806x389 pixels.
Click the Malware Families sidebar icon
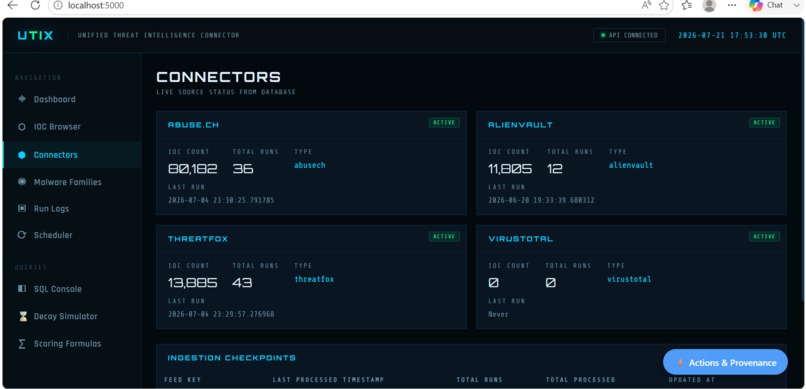click(x=22, y=182)
